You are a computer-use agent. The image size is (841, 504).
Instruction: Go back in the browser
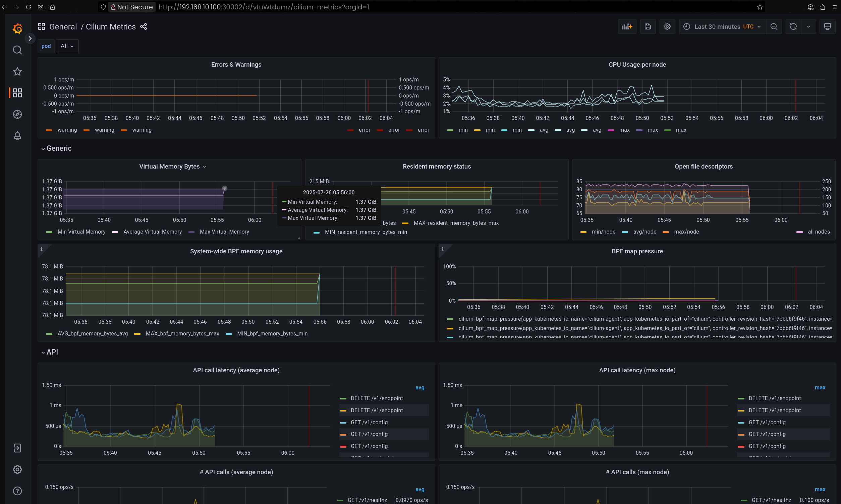point(4,7)
